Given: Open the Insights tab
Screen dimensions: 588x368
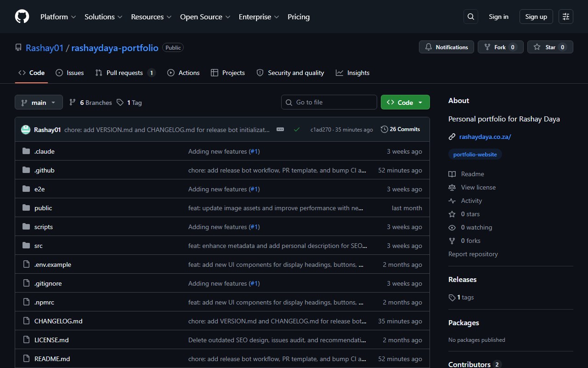Looking at the screenshot, I should 352,73.
